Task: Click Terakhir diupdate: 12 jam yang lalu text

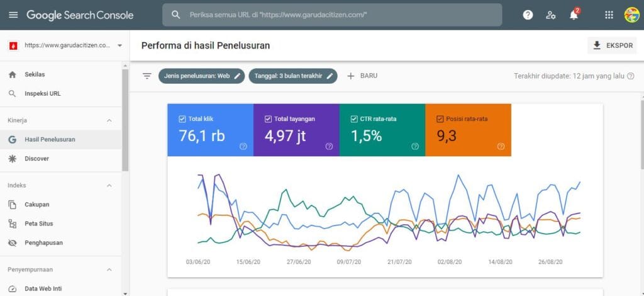Action: pyautogui.click(x=569, y=76)
